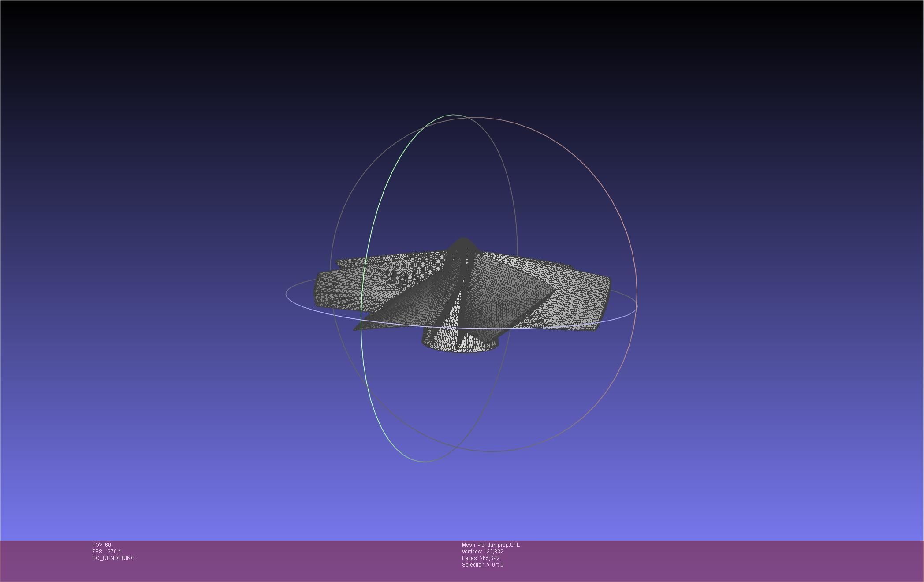Click the Vertices: 132,832 info text
The height and width of the screenshot is (582, 924).
tap(483, 552)
